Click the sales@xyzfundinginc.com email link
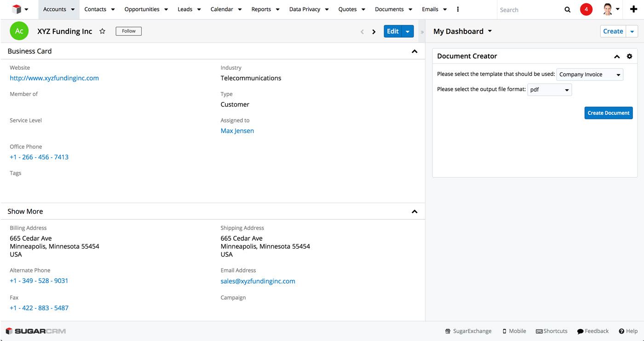Screen dimensions: 644x341 (258, 281)
